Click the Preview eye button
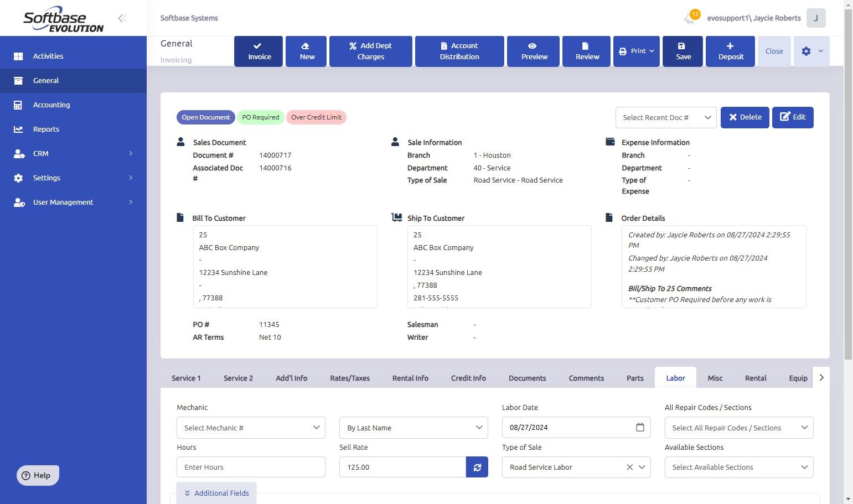853x504 pixels. pyautogui.click(x=533, y=51)
